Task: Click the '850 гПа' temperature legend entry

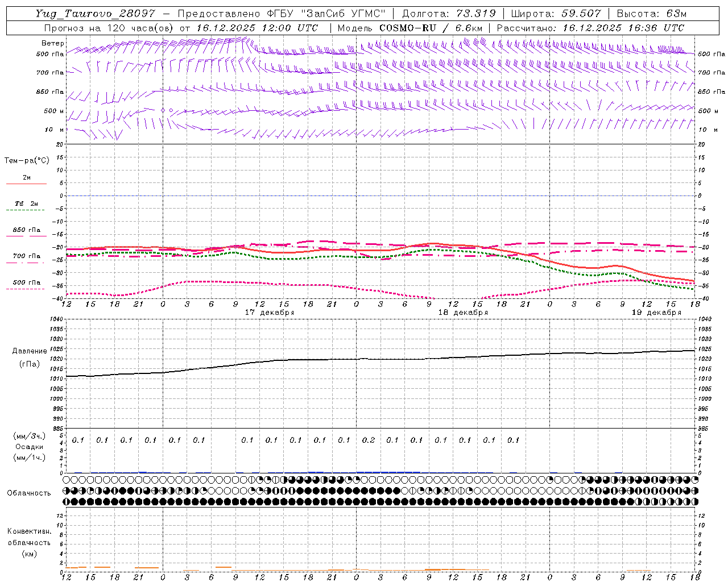Action: pos(26,230)
